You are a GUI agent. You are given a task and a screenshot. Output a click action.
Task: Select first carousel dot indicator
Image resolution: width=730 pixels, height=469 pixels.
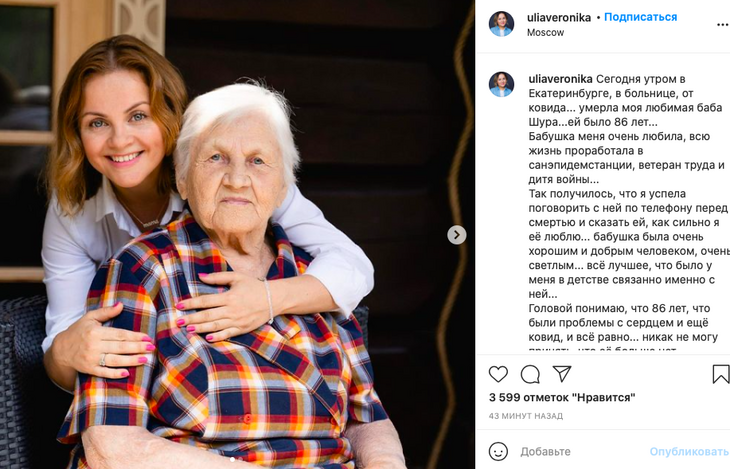pos(232,459)
